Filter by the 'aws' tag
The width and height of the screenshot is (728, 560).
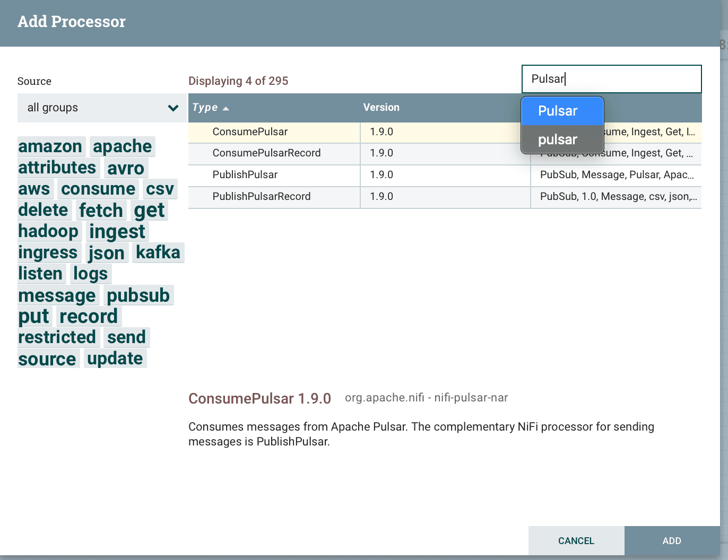[34, 189]
